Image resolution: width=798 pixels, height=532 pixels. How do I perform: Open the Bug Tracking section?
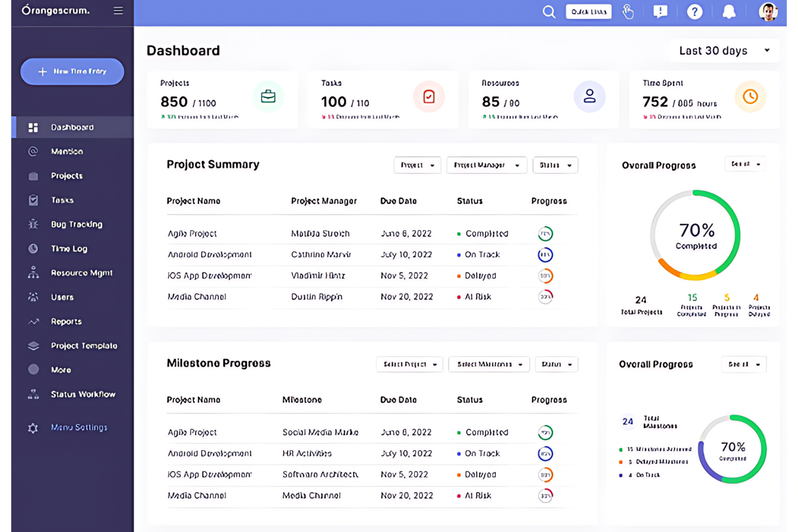(75, 224)
